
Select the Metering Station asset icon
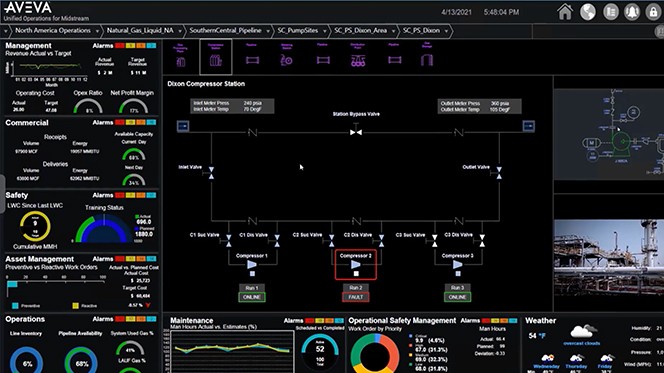287,56
